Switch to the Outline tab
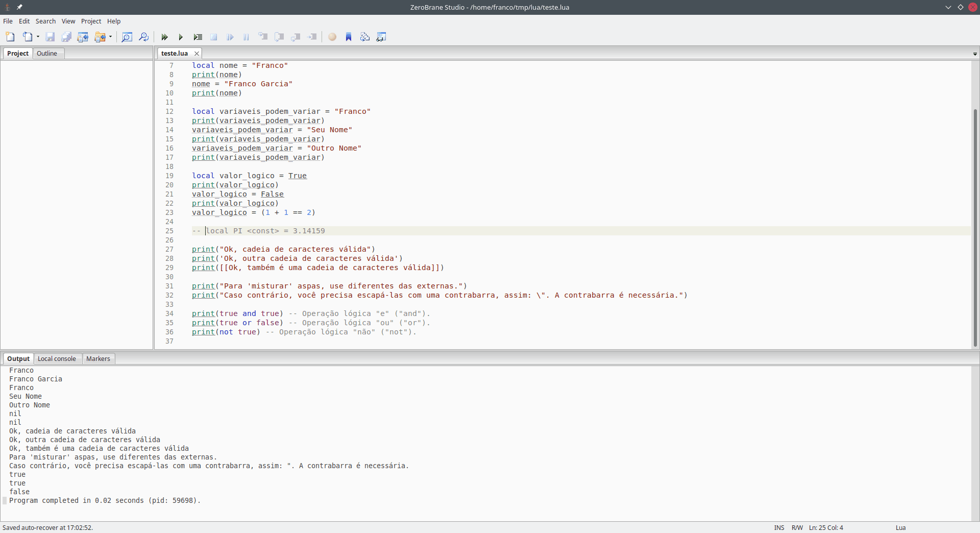This screenshot has height=533, width=980. tap(47, 54)
